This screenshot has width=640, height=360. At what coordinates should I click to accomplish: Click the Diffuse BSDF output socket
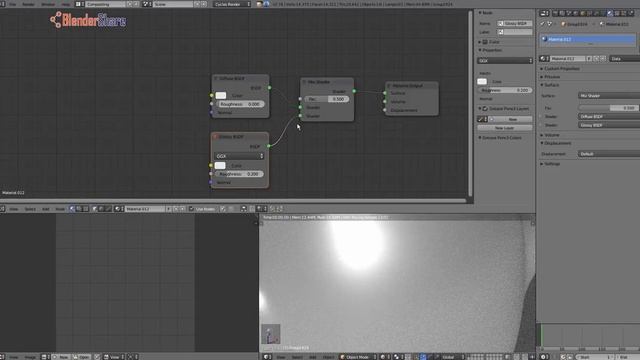pyautogui.click(x=269, y=88)
